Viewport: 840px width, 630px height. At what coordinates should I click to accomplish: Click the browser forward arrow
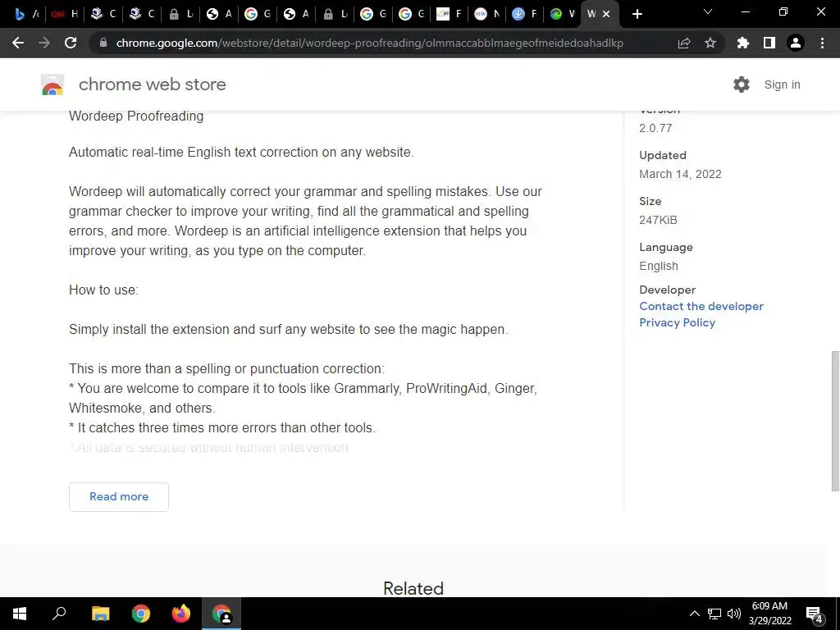(x=44, y=43)
